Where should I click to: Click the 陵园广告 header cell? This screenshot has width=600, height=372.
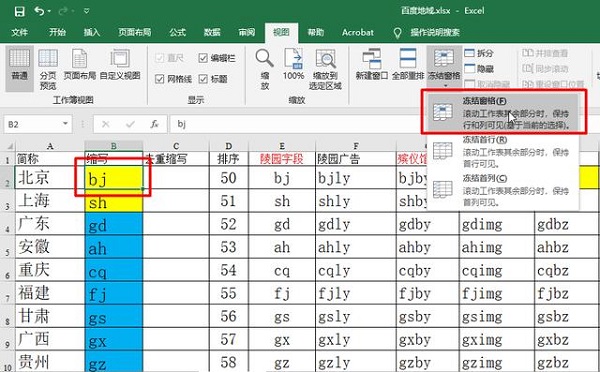pos(355,158)
